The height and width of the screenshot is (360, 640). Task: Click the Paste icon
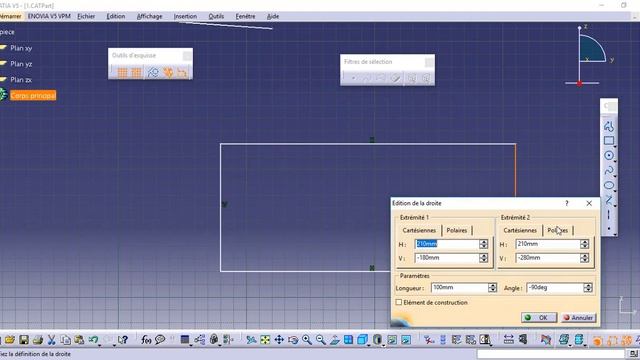[79, 340]
